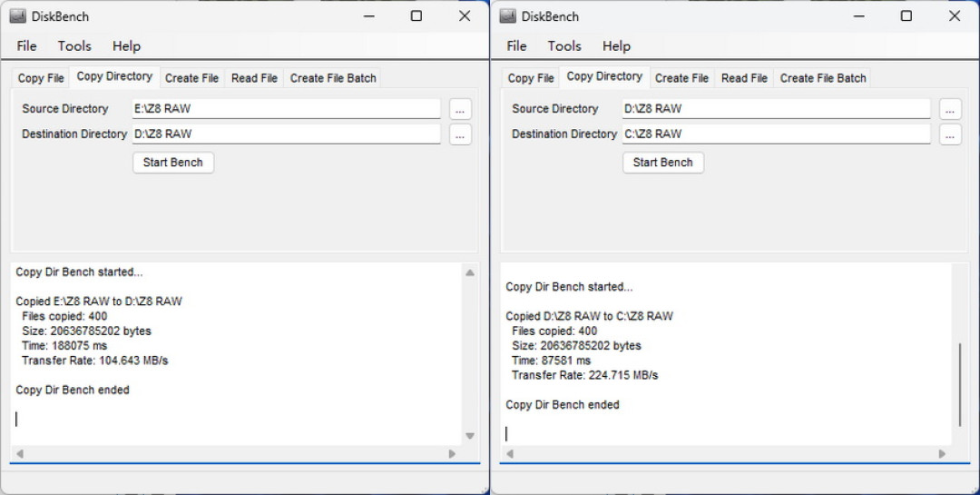Image resolution: width=980 pixels, height=495 pixels.
Task: Click 'Copied E:\Z8 RAW to D:\Z8 RAW' line
Action: pos(99,302)
